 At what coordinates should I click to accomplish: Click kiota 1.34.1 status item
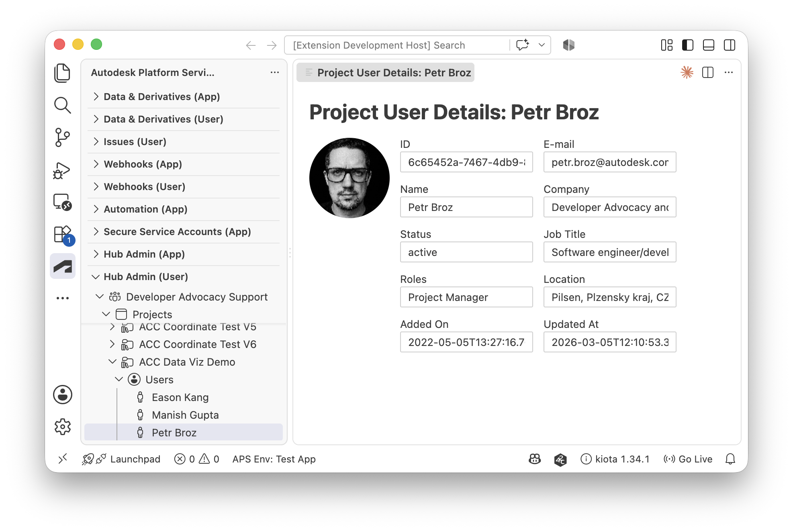tap(615, 459)
